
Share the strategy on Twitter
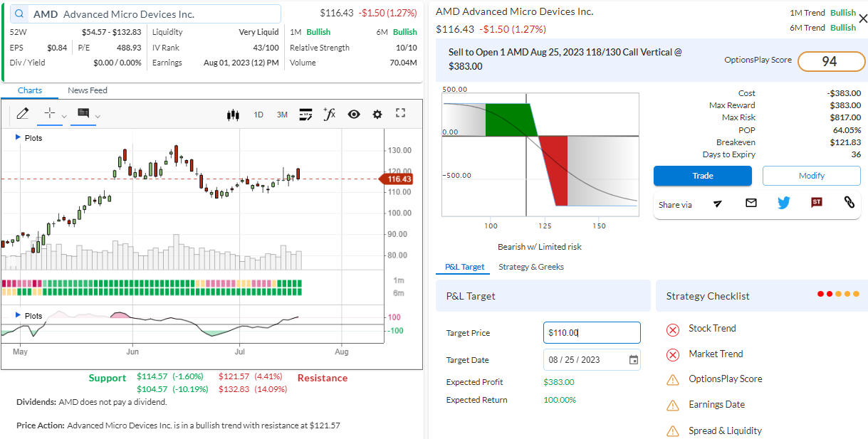coord(784,203)
